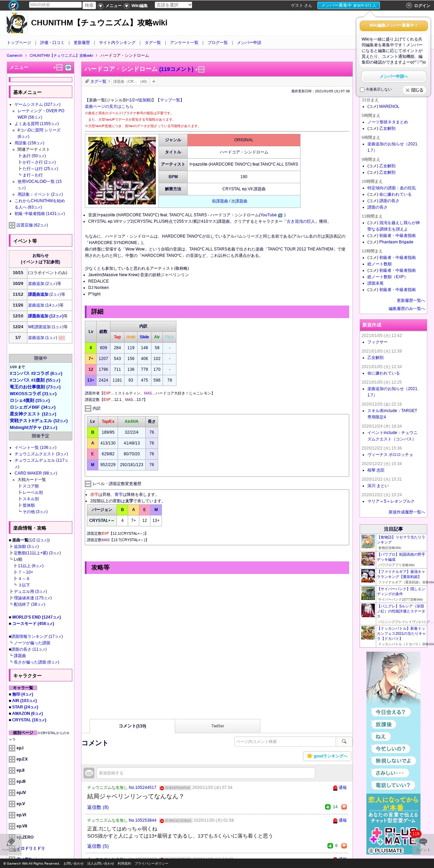Viewport: 434px width, 868px height.
Task: Thumbs down the comment with 14 likes
Action: (344, 807)
